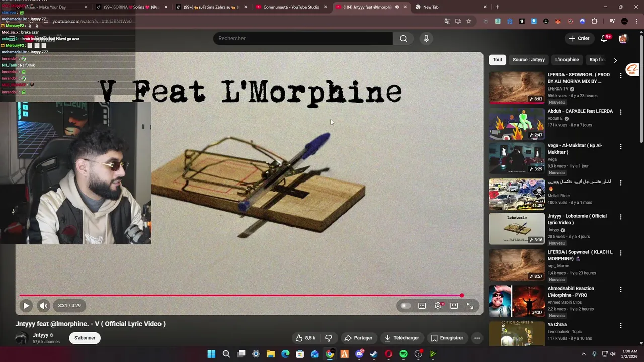Image resolution: width=644 pixels, height=362 pixels.
Task: Open the LFERDA - SPOWNOEL video thumbnail
Action: 517,87
